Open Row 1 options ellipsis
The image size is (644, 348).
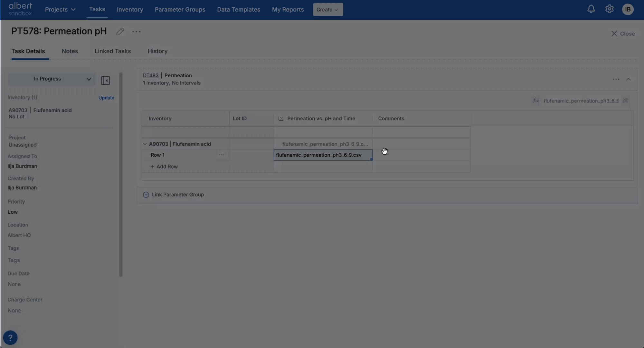221,155
